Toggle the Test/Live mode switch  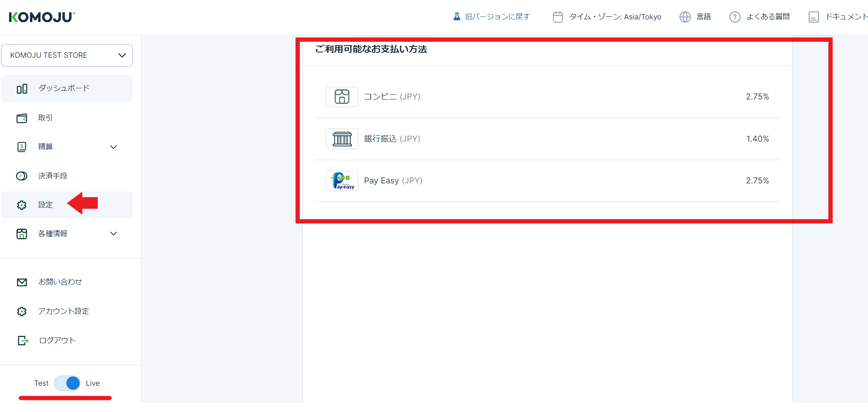tap(67, 383)
